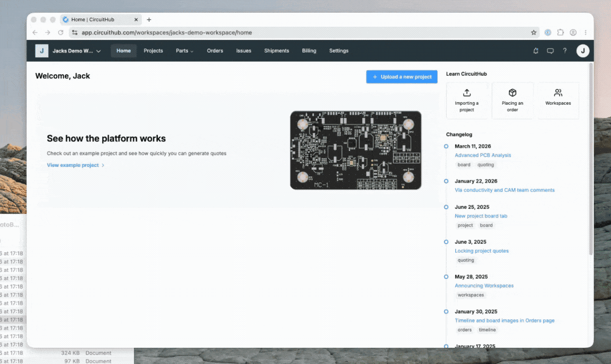Viewport: 611px width, 364px height.
Task: Open the Chrome profile icon
Action: click(573, 32)
